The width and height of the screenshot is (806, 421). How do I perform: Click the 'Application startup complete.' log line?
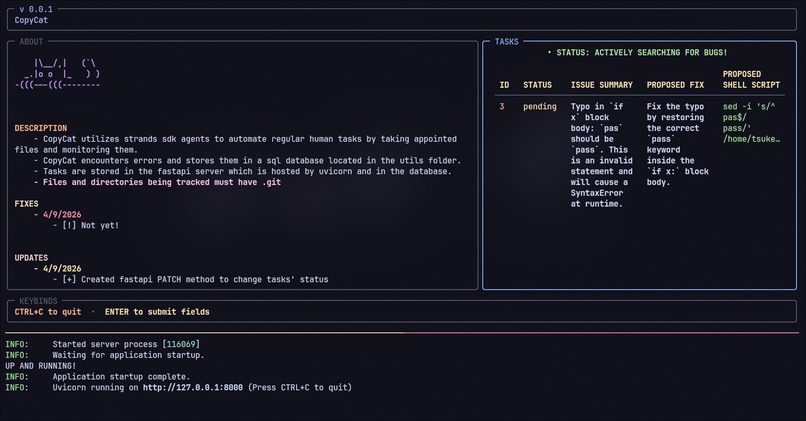[98, 376]
